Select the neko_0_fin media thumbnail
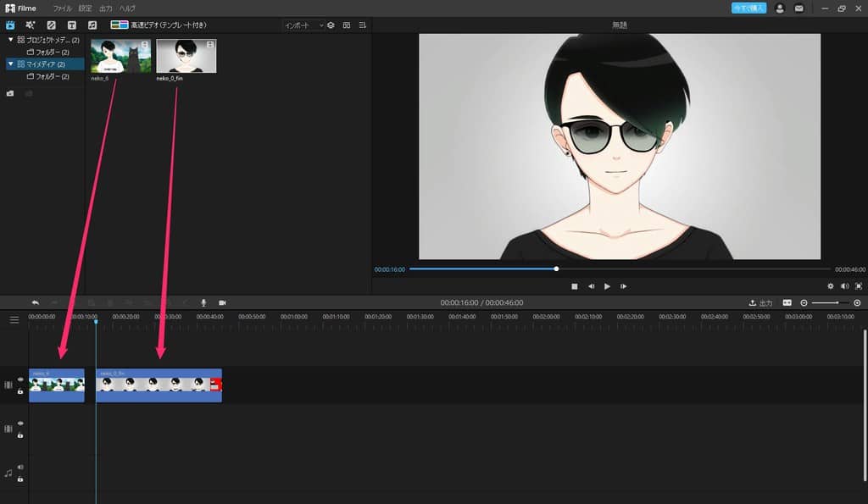 (x=186, y=56)
